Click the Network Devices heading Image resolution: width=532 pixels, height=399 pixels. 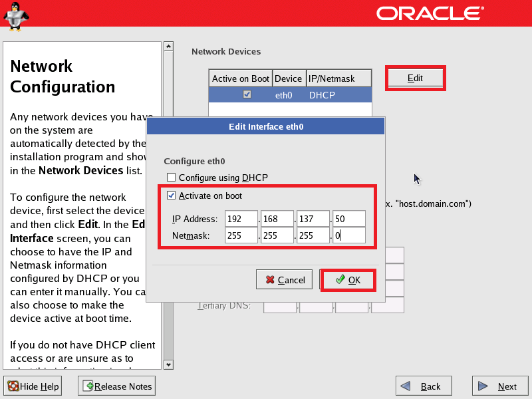(x=226, y=52)
